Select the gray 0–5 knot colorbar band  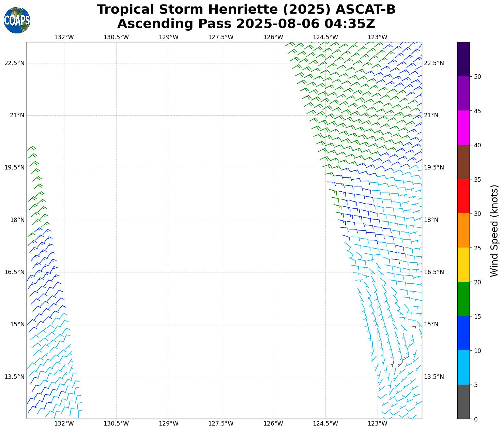tap(463, 402)
